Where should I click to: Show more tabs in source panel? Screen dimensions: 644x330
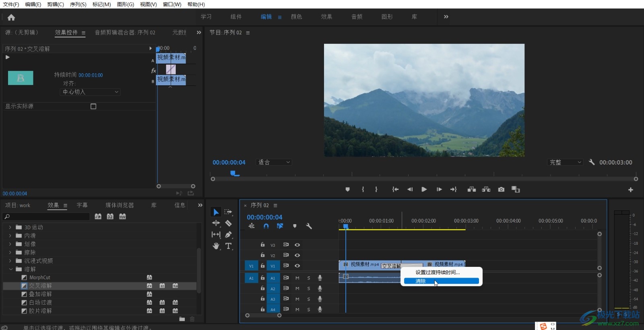[199, 33]
